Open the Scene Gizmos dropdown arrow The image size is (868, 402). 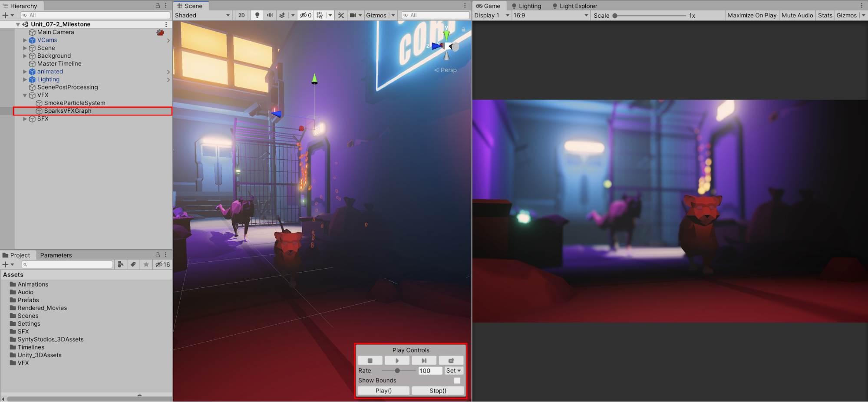(x=393, y=15)
